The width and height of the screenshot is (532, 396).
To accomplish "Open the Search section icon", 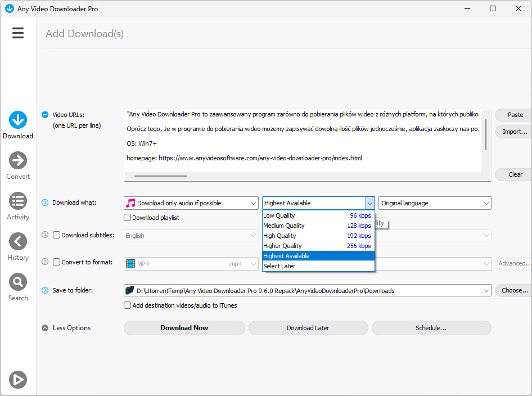I will coord(18,282).
